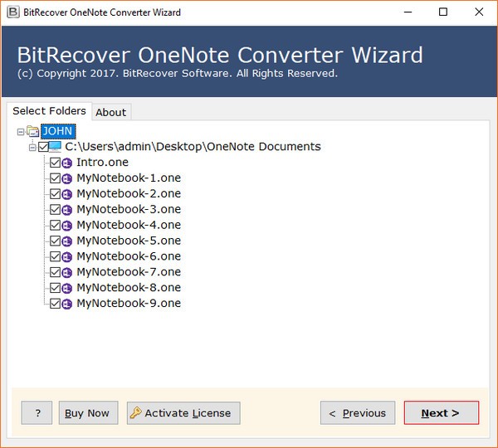Uncheck the MyNotebook-9.one checkbox
498x448 pixels.
click(x=56, y=303)
